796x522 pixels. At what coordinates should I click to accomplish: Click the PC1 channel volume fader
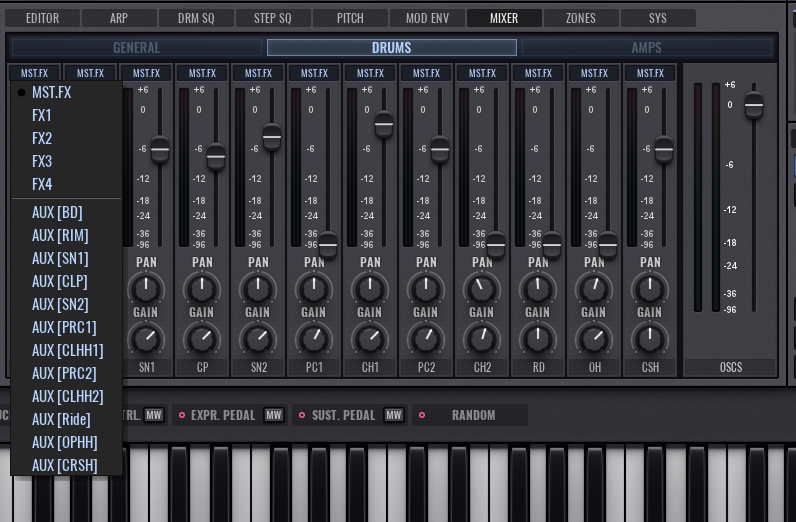point(328,245)
